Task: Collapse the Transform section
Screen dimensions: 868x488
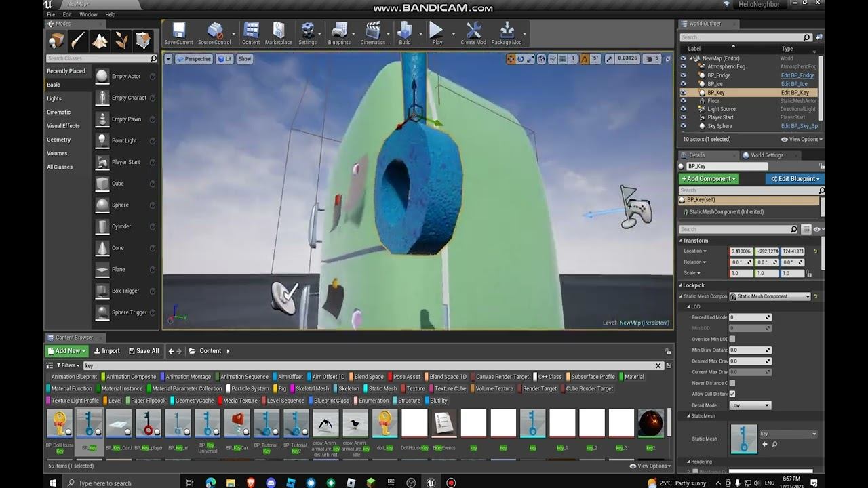Action: pyautogui.click(x=681, y=241)
